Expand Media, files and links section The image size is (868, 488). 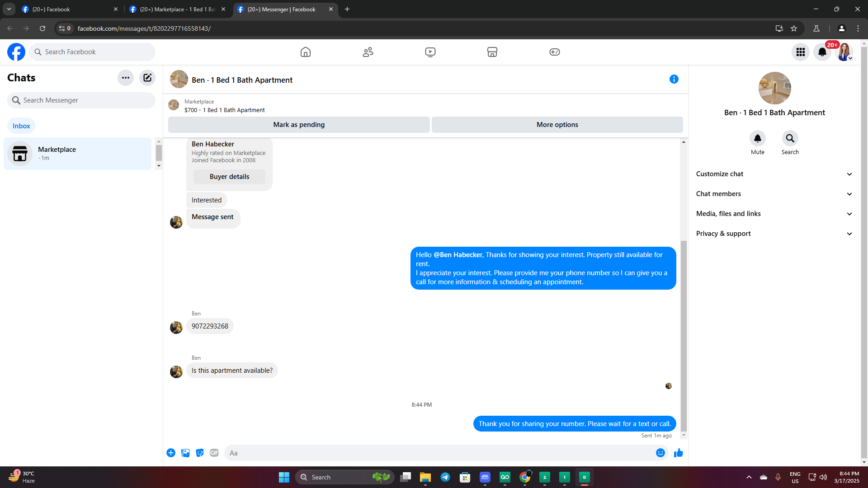click(x=774, y=214)
